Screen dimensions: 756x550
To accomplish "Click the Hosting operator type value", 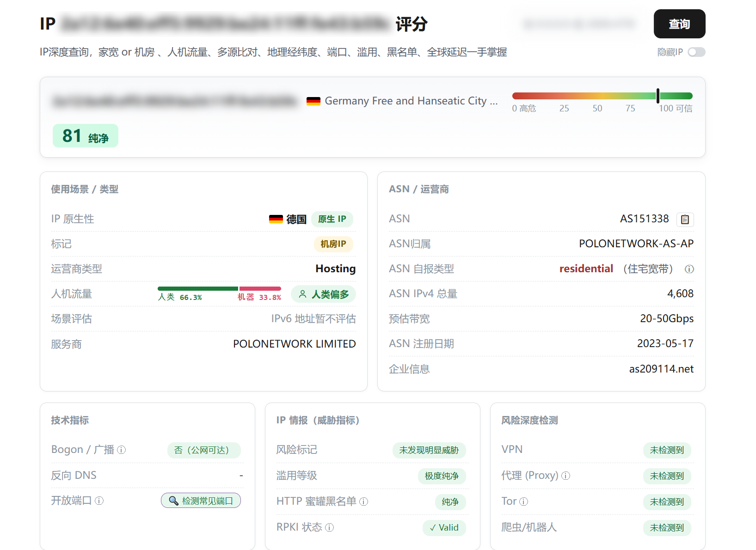I will (336, 269).
